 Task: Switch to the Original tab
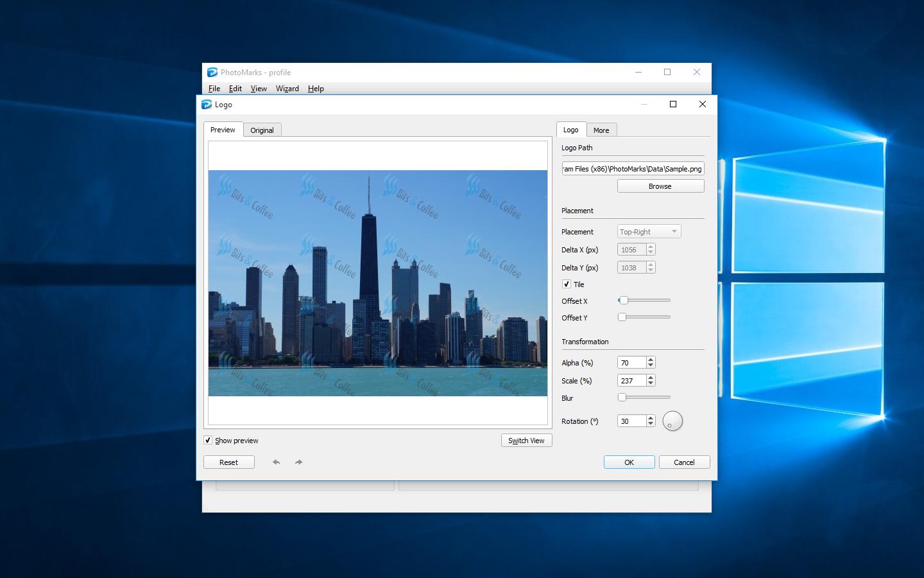[x=262, y=130]
